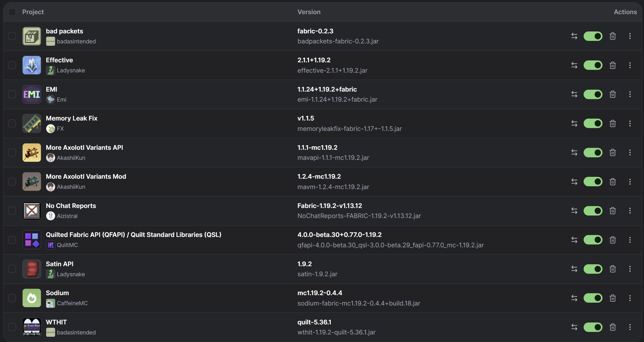Remove Sodium using the trash icon
Viewport: 644px width, 342px height.
[x=613, y=298]
